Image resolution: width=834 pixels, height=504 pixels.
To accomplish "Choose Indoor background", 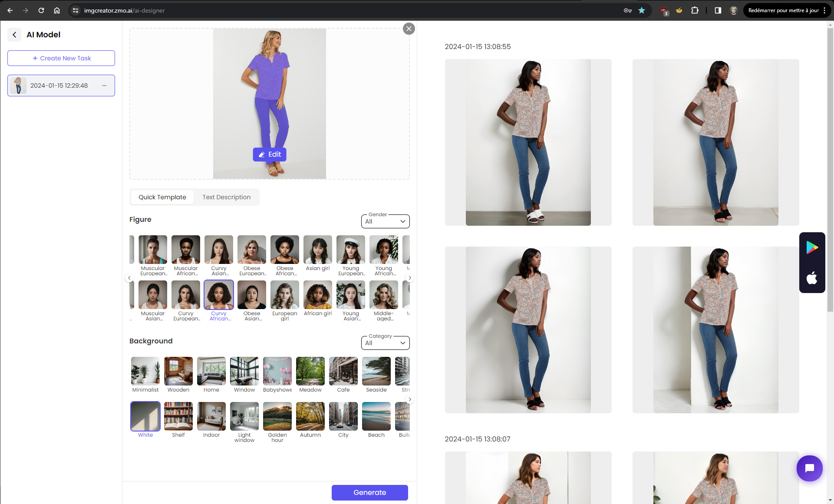I will click(x=211, y=420).
